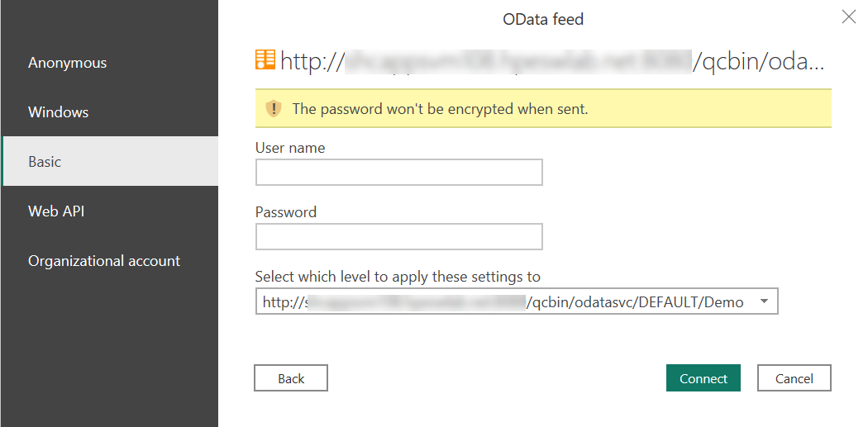Screen dimensions: 868x427
Task: Focus the Password text field
Action: point(398,237)
